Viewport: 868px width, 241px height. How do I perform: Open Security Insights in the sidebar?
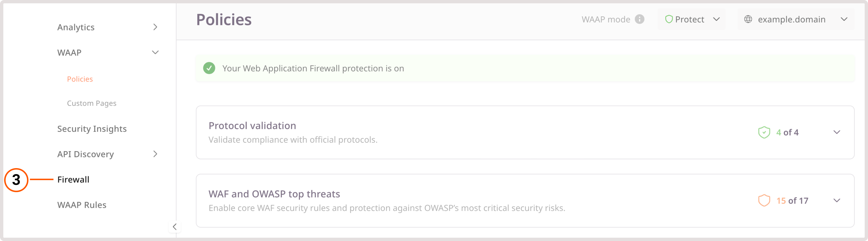pyautogui.click(x=92, y=129)
